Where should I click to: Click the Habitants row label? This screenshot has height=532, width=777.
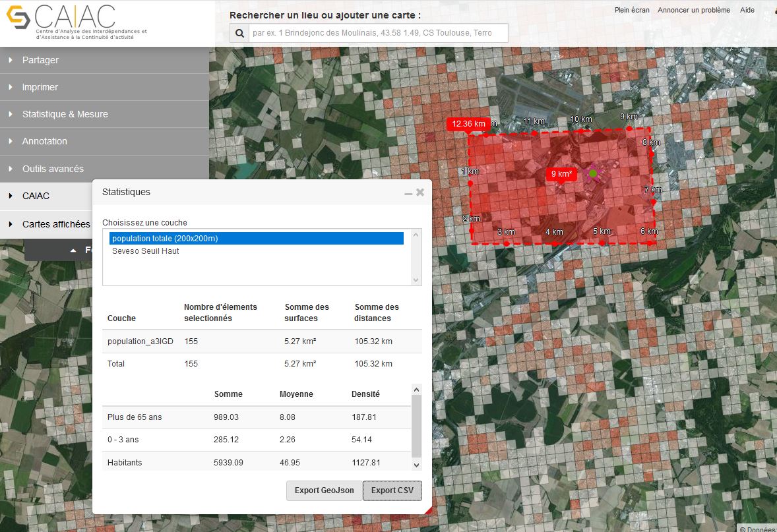125,463
